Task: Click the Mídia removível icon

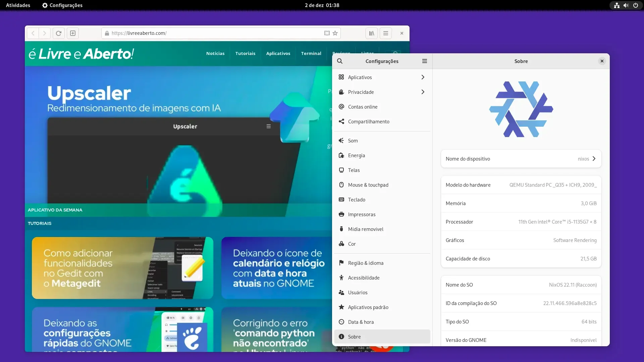Action: coord(341,229)
